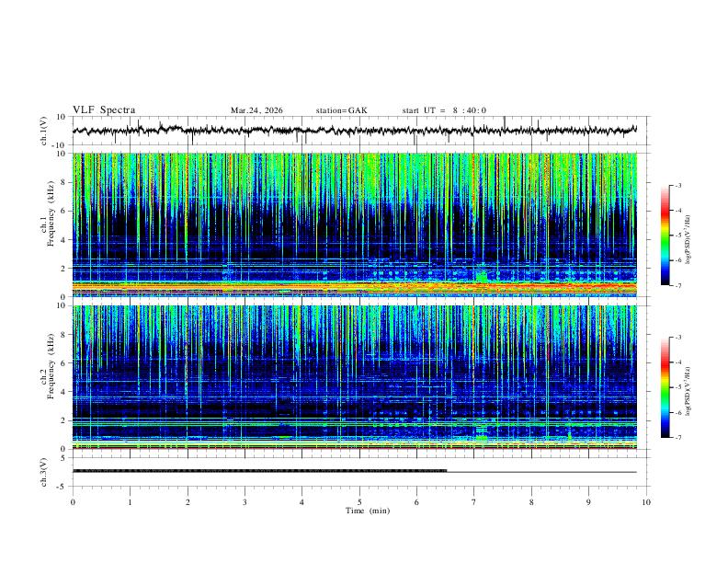Click the "4" kHz tick of ch.1 frequency axis
Image resolution: width=728 pixels, height=563 pixels.
(x=63, y=240)
